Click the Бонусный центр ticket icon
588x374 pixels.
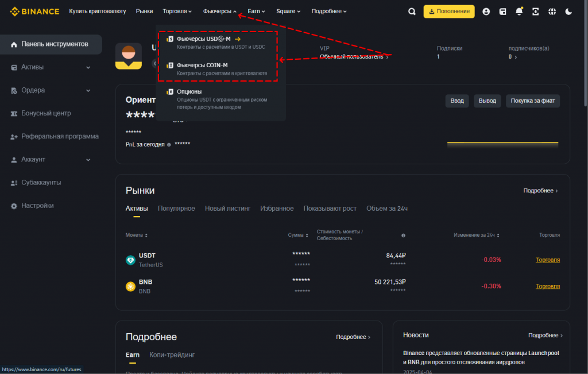(x=14, y=114)
